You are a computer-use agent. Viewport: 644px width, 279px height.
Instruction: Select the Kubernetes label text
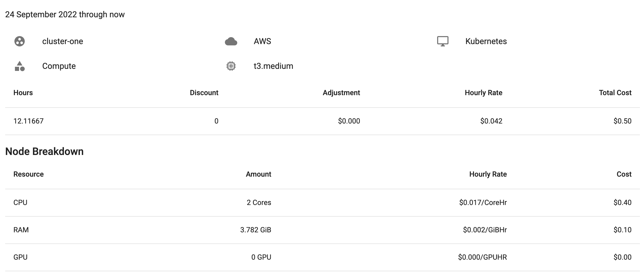tap(486, 41)
